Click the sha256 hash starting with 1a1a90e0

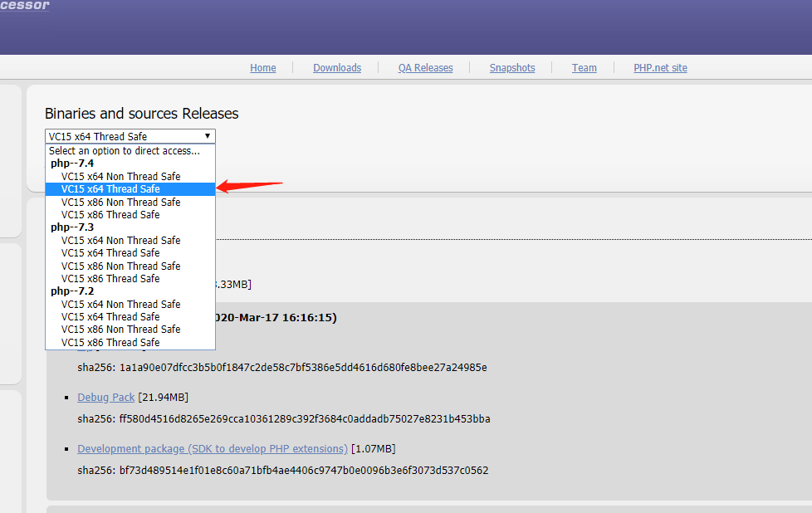click(x=303, y=368)
